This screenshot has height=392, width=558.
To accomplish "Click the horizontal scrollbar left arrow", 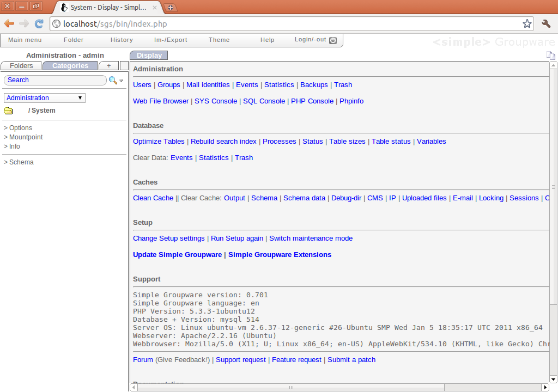I will coord(134,388).
